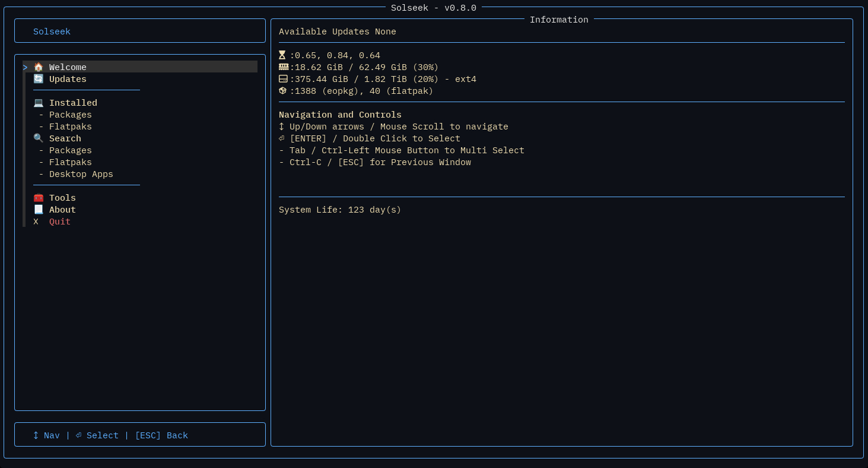
Task: Click the X icon beside Quit
Action: [36, 222]
